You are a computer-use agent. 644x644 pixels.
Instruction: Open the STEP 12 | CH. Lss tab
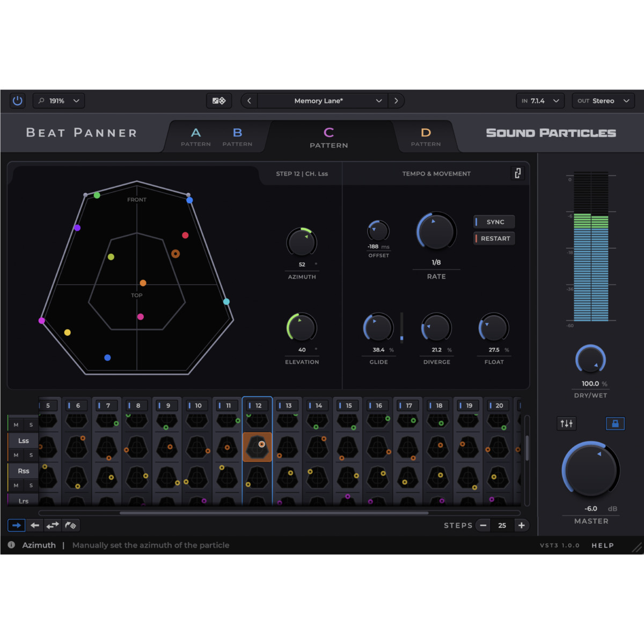pos(302,173)
